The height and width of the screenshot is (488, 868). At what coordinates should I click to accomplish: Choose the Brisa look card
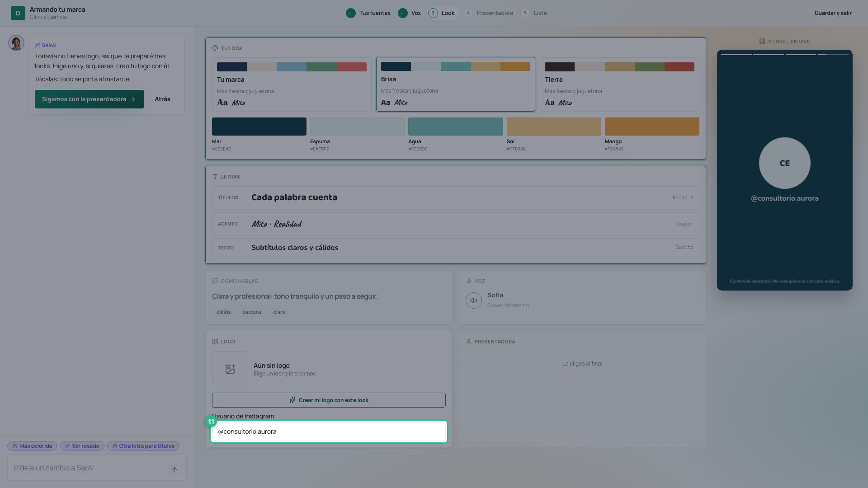(456, 84)
